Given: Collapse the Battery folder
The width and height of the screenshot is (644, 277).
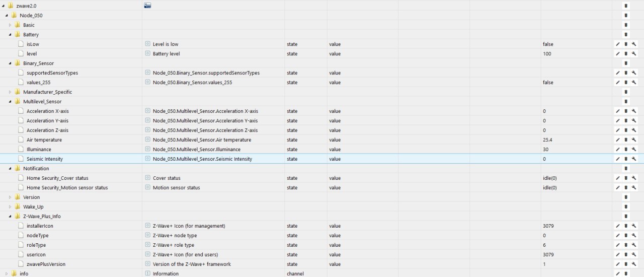Looking at the screenshot, I should [x=10, y=35].
